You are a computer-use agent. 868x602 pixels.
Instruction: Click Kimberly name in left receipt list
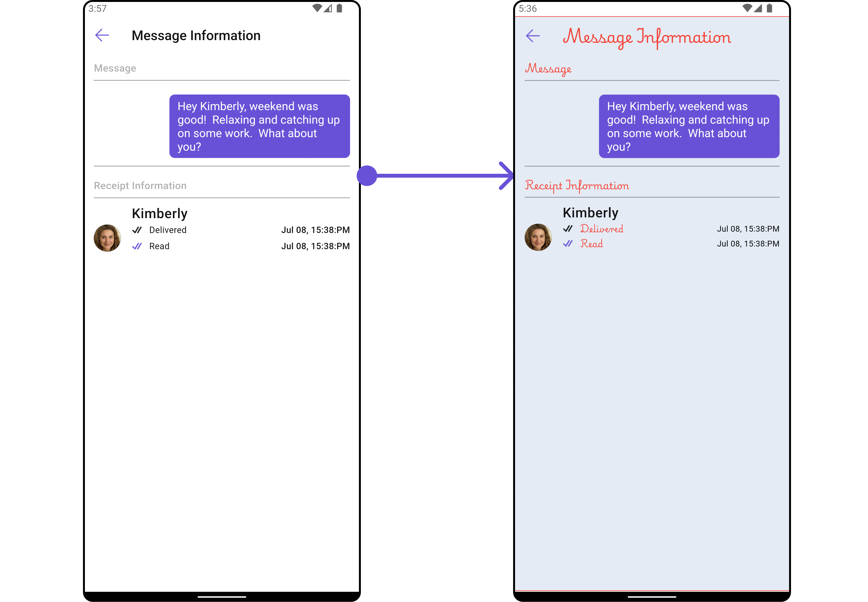[160, 214]
